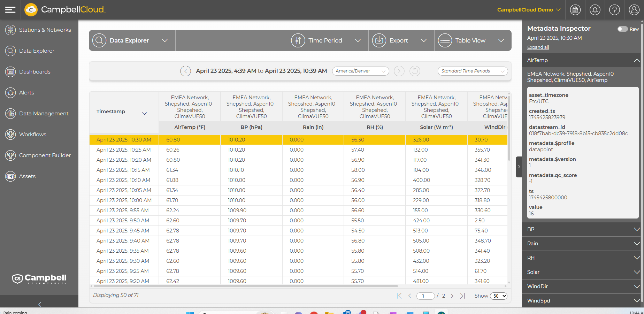Click the Expand all link
The height and width of the screenshot is (314, 644).
(x=538, y=47)
